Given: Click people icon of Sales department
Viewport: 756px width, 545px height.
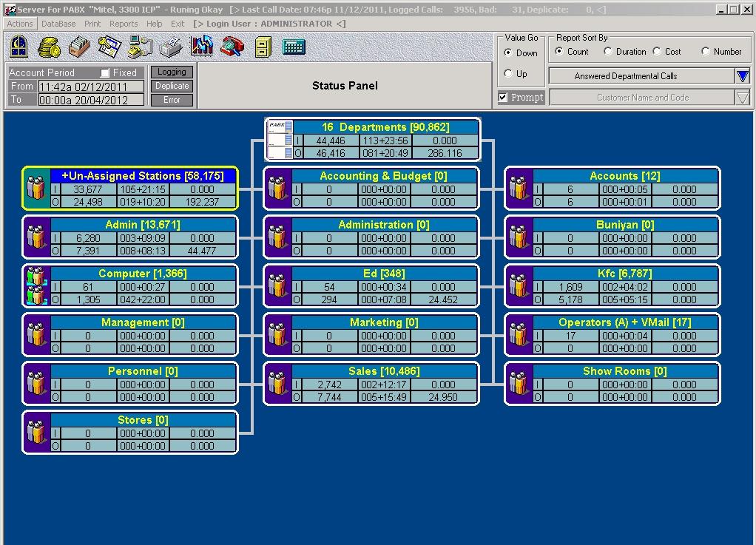Looking at the screenshot, I should click(x=277, y=384).
